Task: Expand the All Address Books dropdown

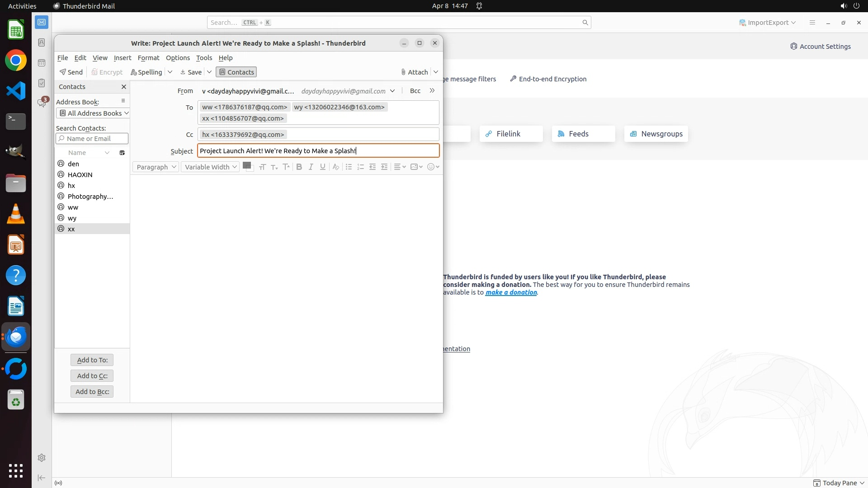Action: [x=93, y=113]
